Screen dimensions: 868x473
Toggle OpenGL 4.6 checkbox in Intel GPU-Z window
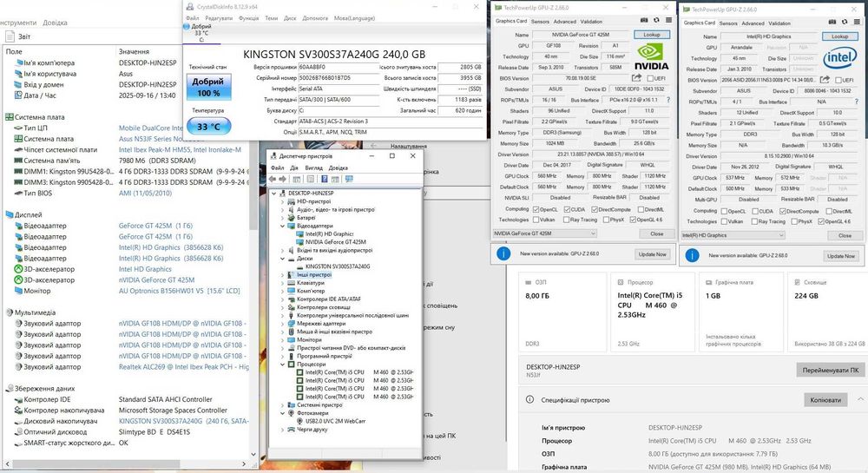click(x=821, y=221)
